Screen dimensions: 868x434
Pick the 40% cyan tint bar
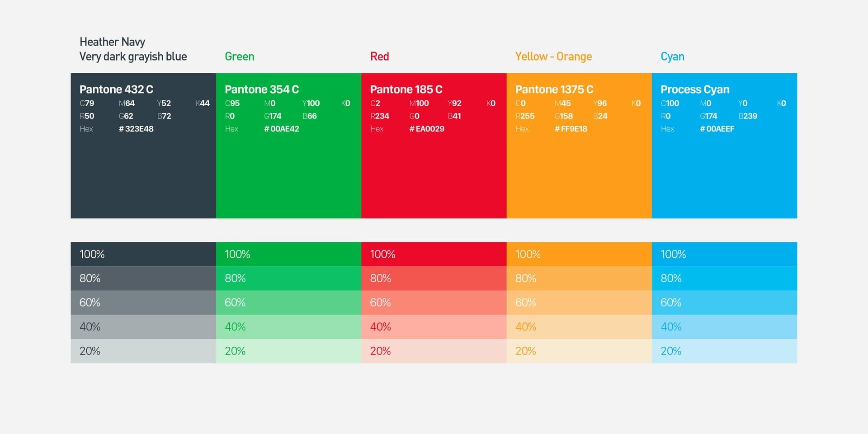pyautogui.click(x=724, y=327)
